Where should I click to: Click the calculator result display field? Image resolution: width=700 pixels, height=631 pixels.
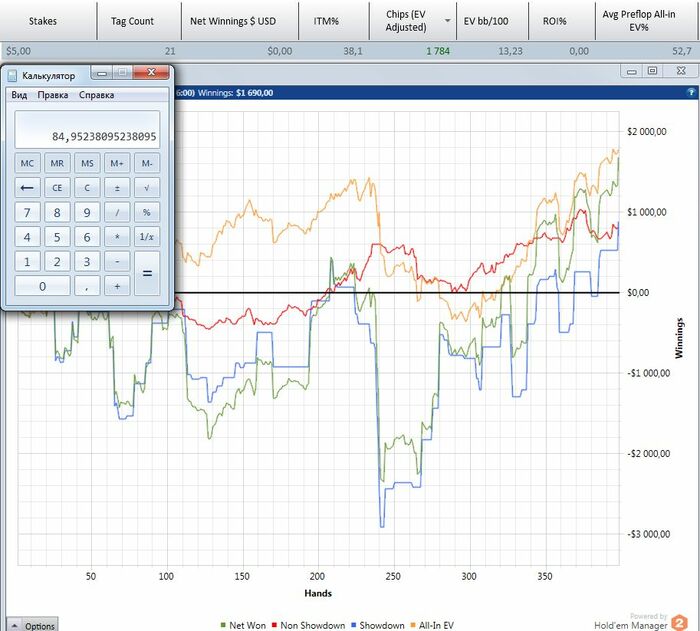(87, 130)
